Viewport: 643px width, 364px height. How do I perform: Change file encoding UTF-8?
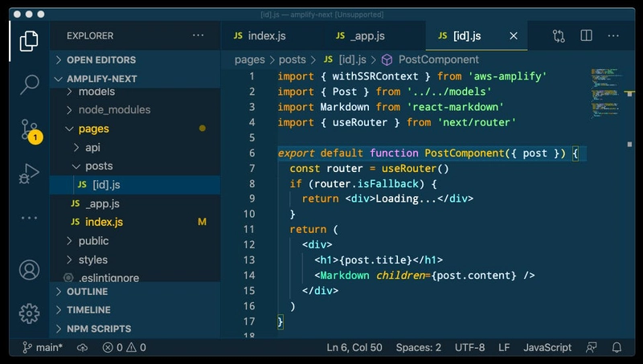[x=469, y=348]
